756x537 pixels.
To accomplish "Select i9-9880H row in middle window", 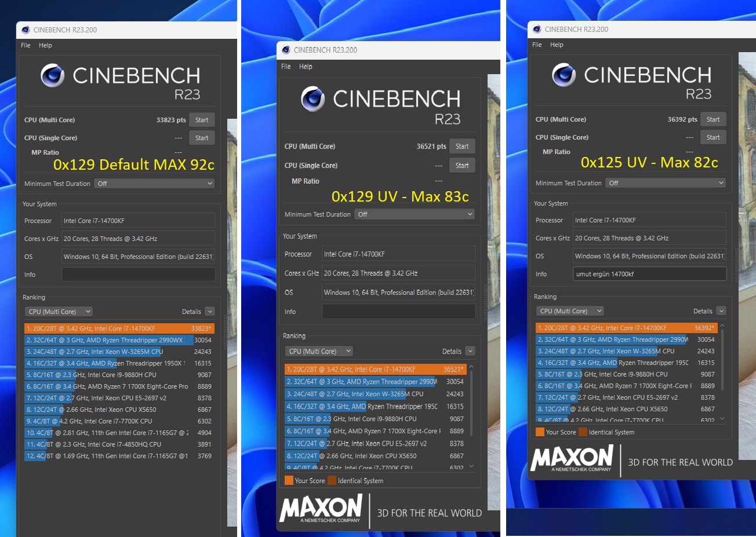I will point(376,419).
